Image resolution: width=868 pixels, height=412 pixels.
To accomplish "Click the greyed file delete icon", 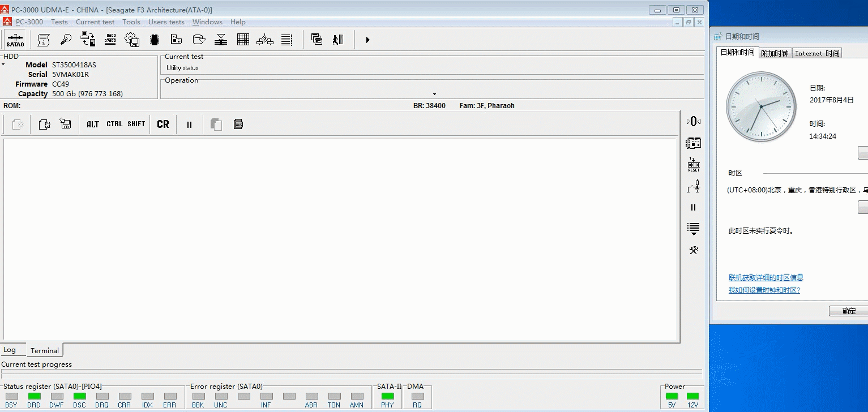I will (18, 124).
